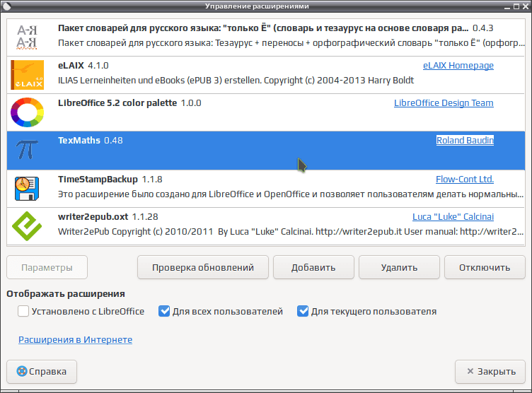
Task: Click description 'Это расширение было создано'
Action: [291, 194]
